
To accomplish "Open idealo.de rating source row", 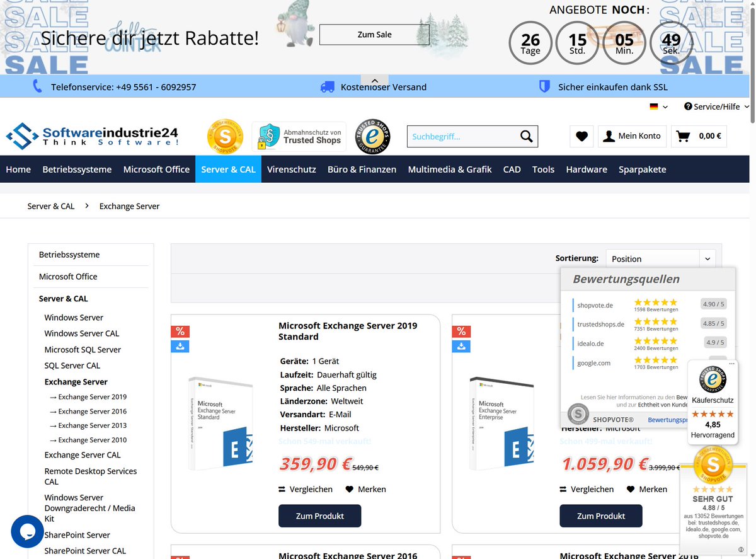I will tap(650, 343).
